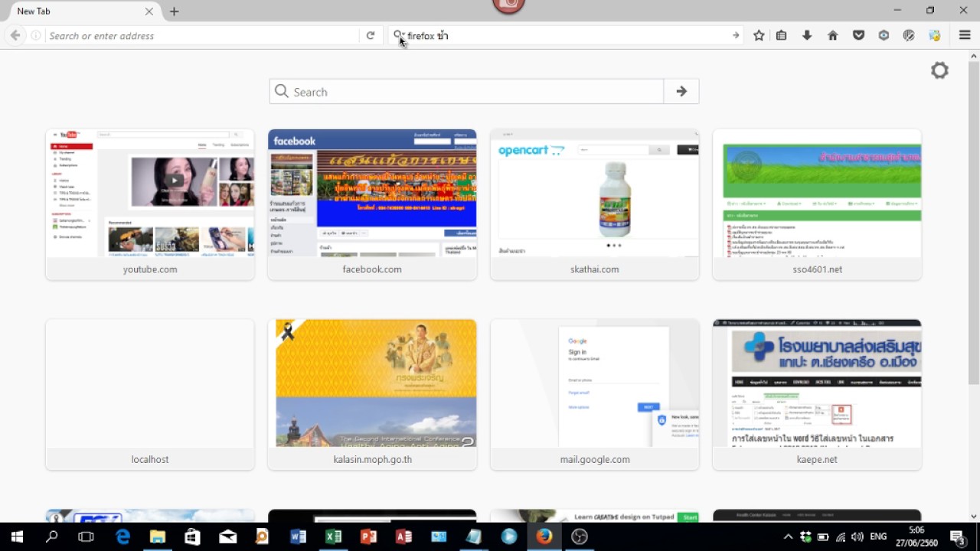The image size is (980, 551).
Task: Click the page scrollbar down arrow
Action: 974,516
